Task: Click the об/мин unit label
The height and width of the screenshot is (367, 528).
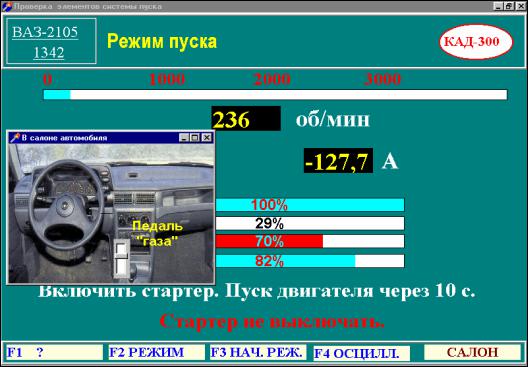Action: (333, 120)
